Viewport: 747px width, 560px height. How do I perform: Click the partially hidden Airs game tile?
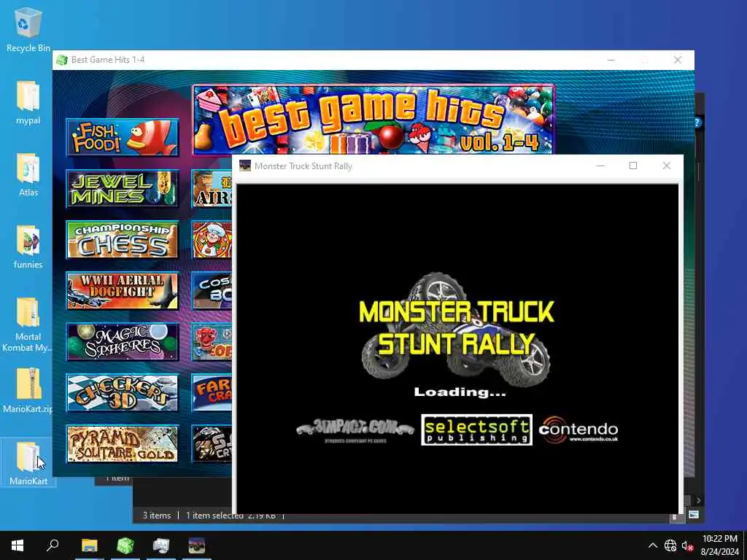pyautogui.click(x=212, y=189)
